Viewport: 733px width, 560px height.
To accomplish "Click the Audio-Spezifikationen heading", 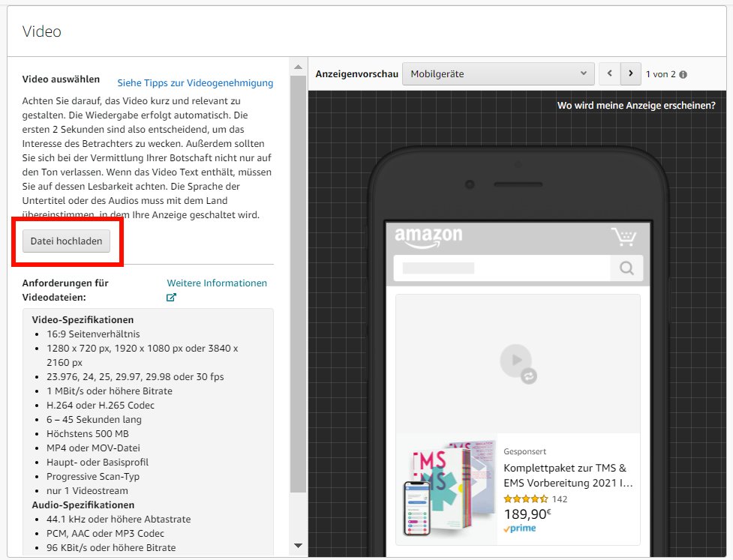I will coord(83,505).
